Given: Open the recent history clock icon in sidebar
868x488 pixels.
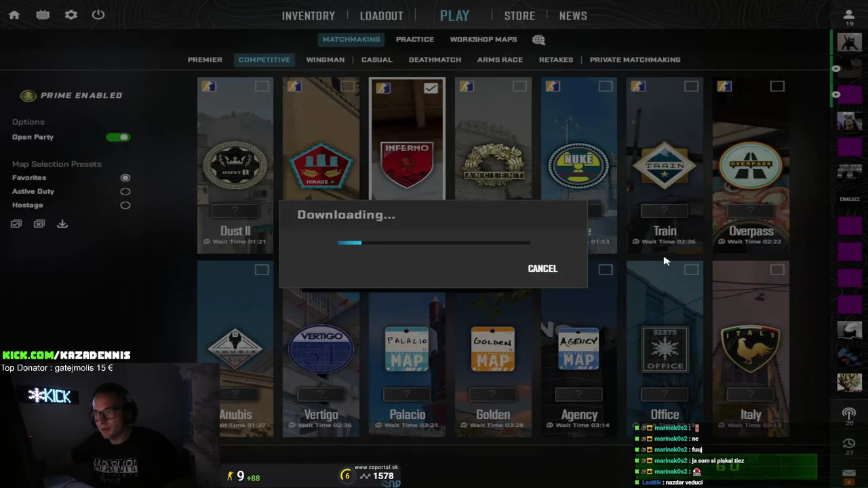Looking at the screenshot, I should pyautogui.click(x=849, y=443).
